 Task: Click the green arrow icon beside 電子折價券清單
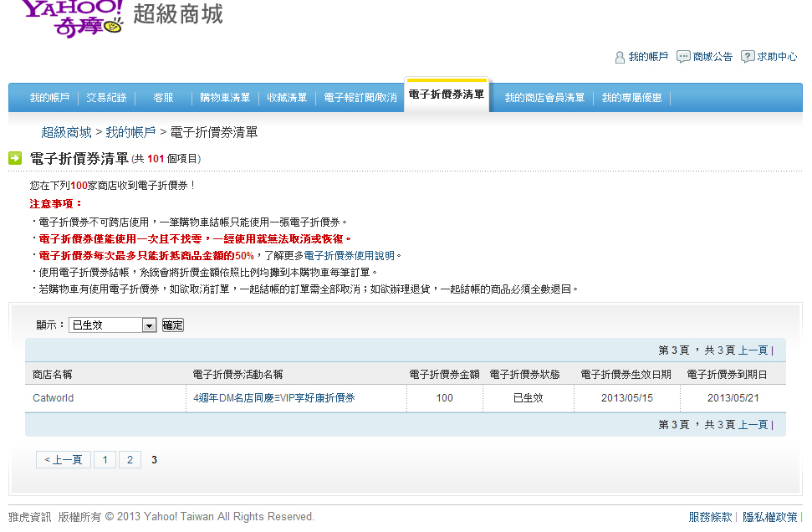(x=15, y=158)
